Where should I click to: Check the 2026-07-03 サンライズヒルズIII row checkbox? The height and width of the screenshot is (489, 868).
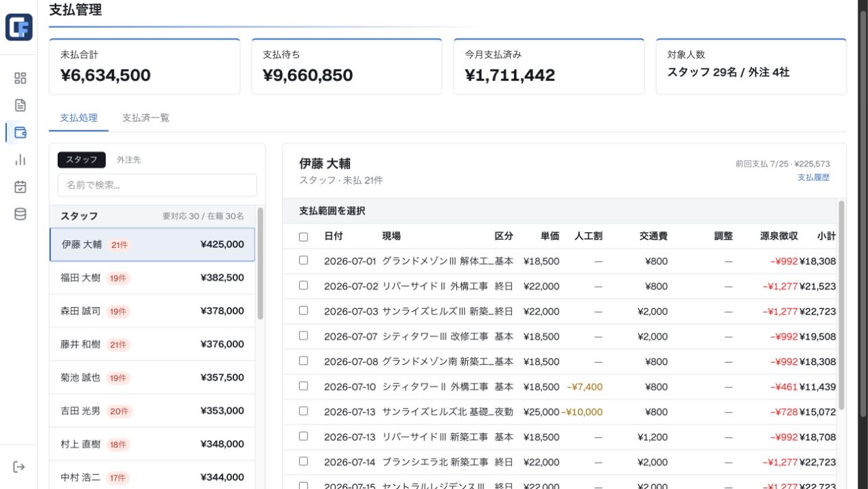click(x=303, y=310)
